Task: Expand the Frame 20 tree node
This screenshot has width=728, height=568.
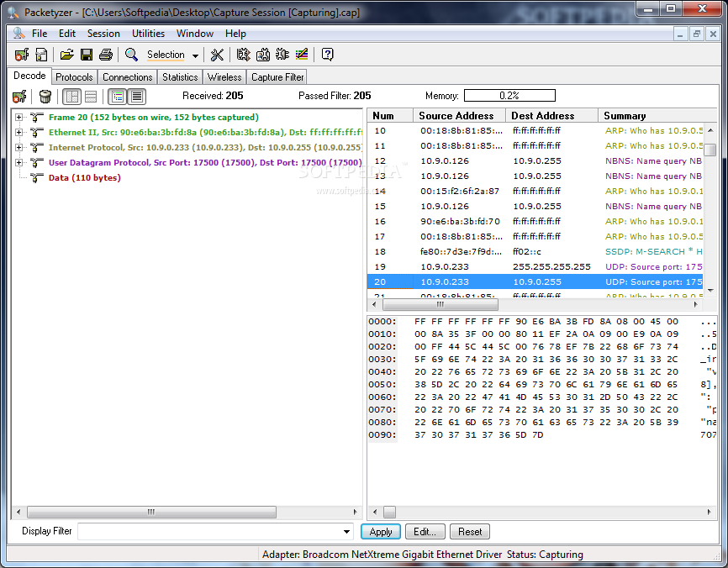Action: click(19, 118)
